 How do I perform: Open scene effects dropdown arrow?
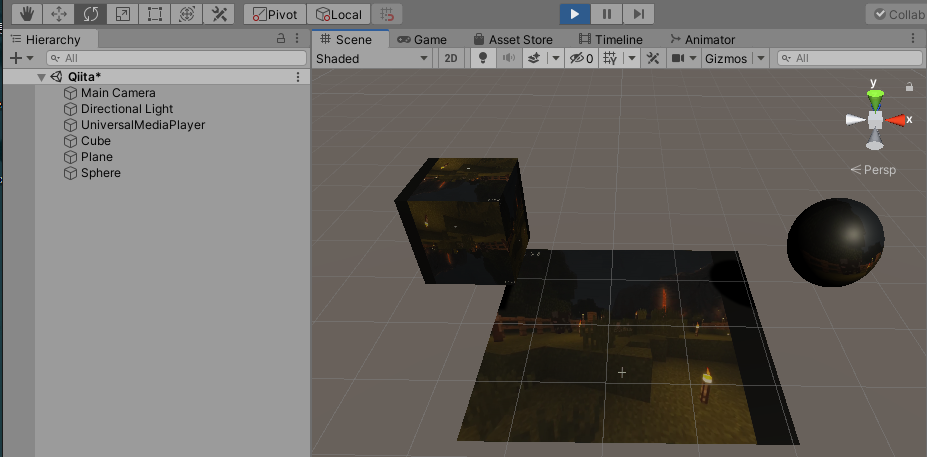555,58
